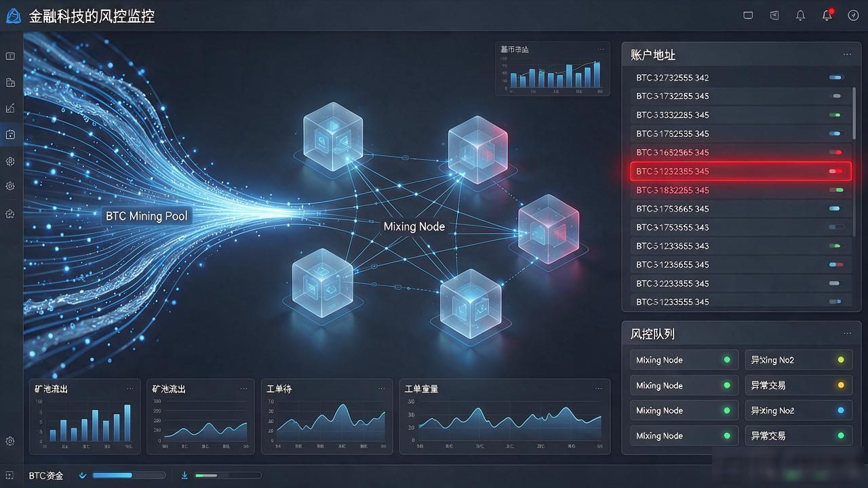
Task: Select the highlighted clipboard sidebar icon
Action: pyautogui.click(x=10, y=134)
